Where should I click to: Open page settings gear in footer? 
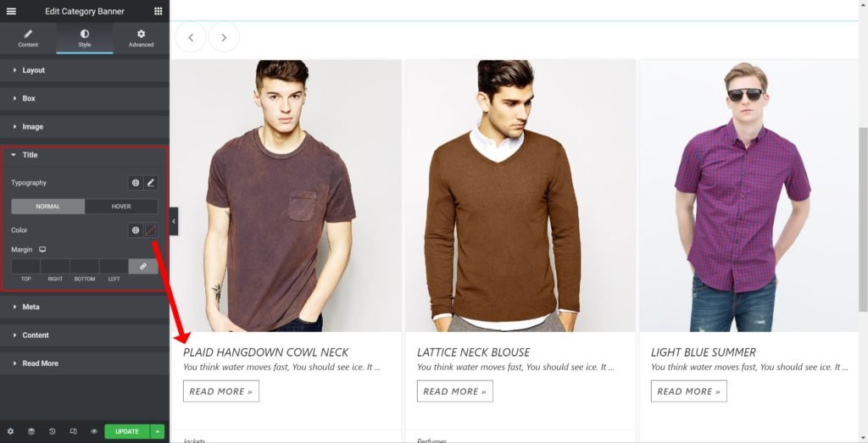10,431
